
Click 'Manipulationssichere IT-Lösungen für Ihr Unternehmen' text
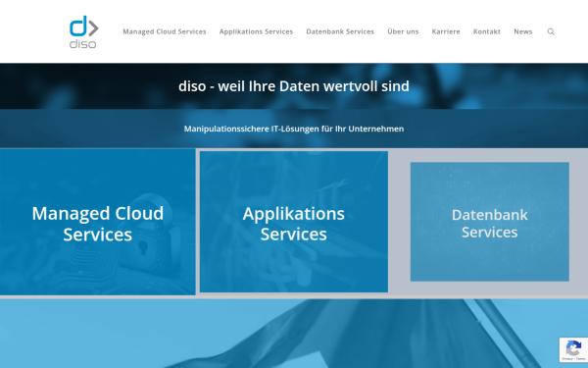click(294, 129)
